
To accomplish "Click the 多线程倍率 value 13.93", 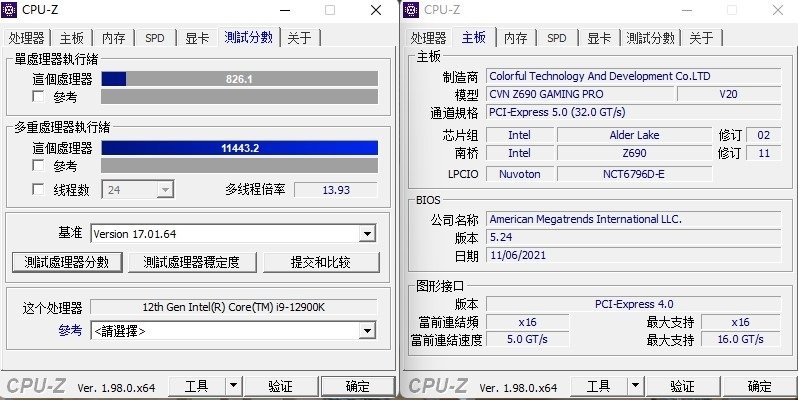I will pyautogui.click(x=336, y=190).
